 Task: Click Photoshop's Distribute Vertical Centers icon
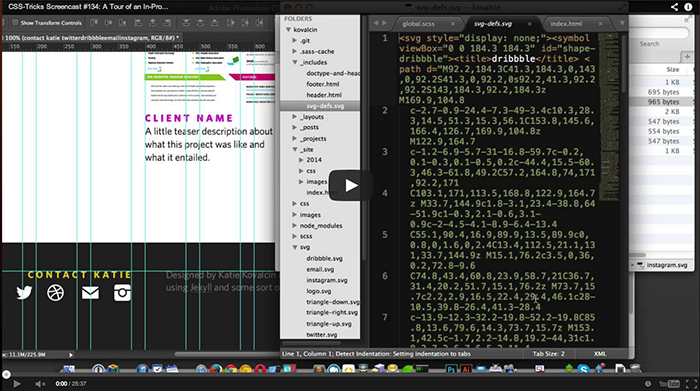[200, 22]
